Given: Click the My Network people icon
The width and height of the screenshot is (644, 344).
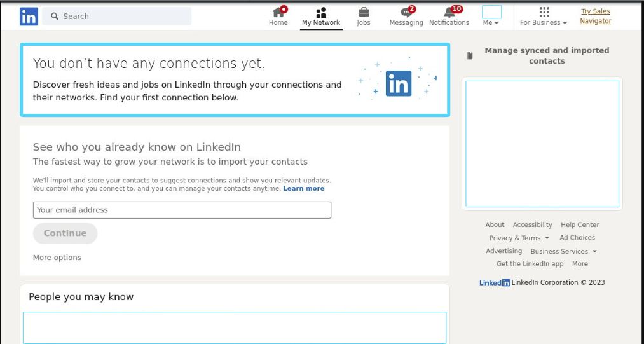Looking at the screenshot, I should (321, 12).
